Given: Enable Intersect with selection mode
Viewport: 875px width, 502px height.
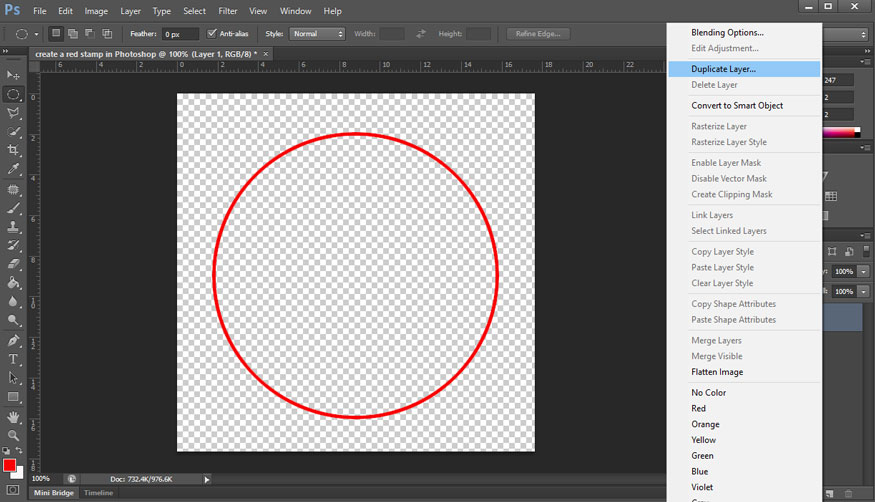Looking at the screenshot, I should click(x=107, y=34).
